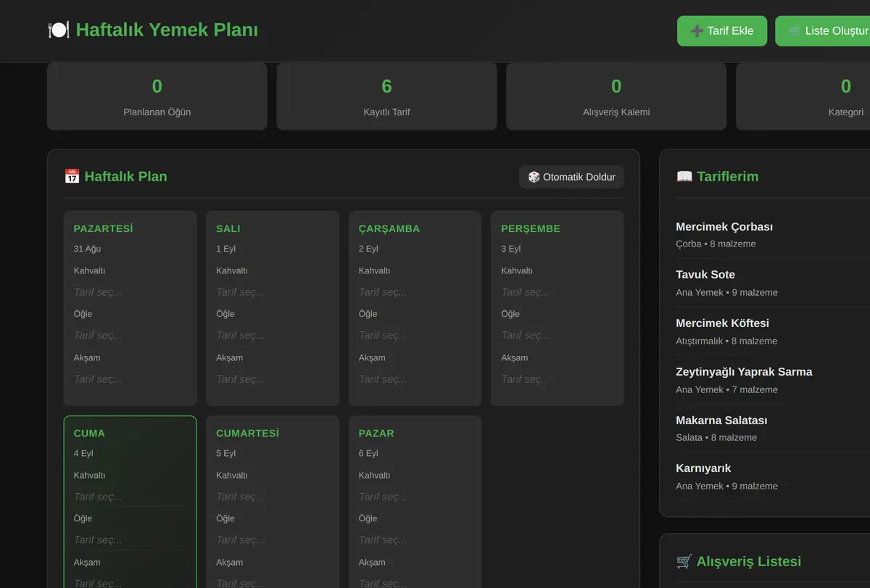Image resolution: width=870 pixels, height=588 pixels.
Task: Open the Mercimek Çorbası recipe
Action: pyautogui.click(x=773, y=234)
